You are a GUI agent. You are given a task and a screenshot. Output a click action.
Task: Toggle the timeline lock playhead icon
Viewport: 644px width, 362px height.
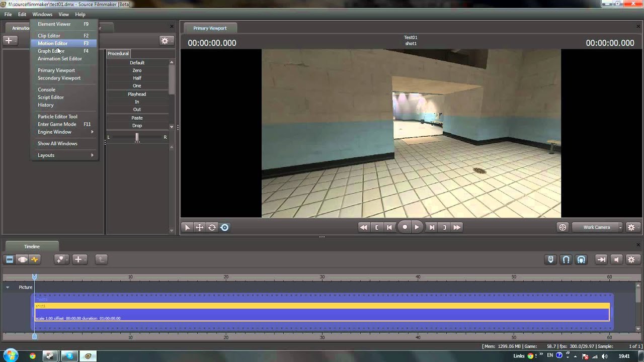coord(551,259)
